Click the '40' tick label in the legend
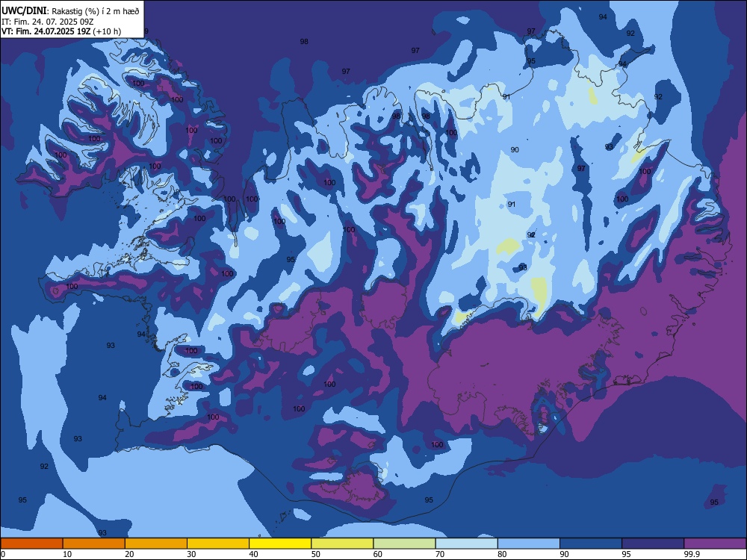Screen dimensions: 747x560 253,554
